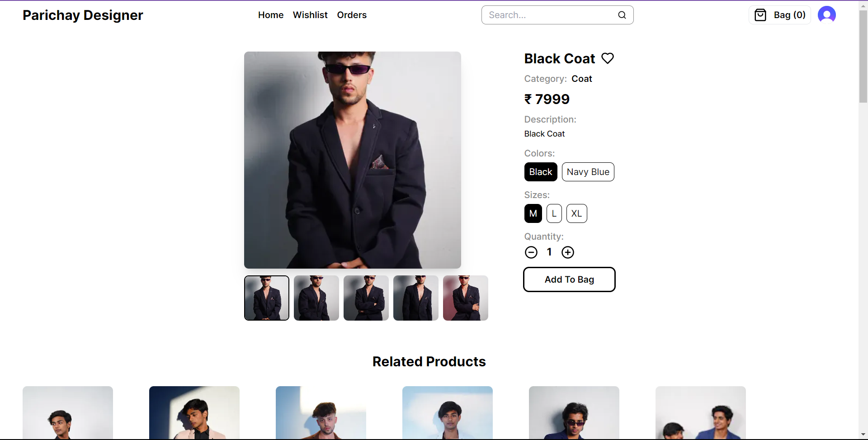Decrease quantity with the minus icon
868x440 pixels.
click(x=531, y=252)
